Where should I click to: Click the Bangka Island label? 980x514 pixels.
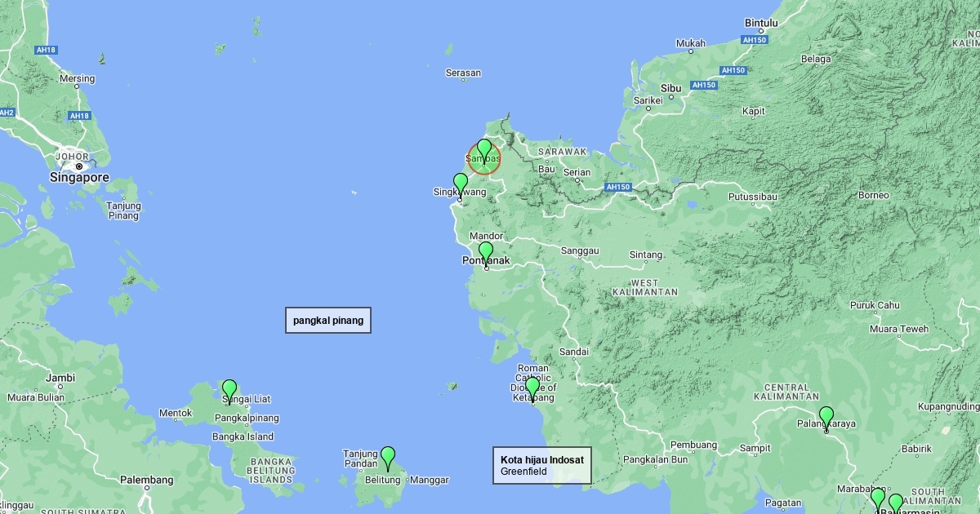(243, 436)
